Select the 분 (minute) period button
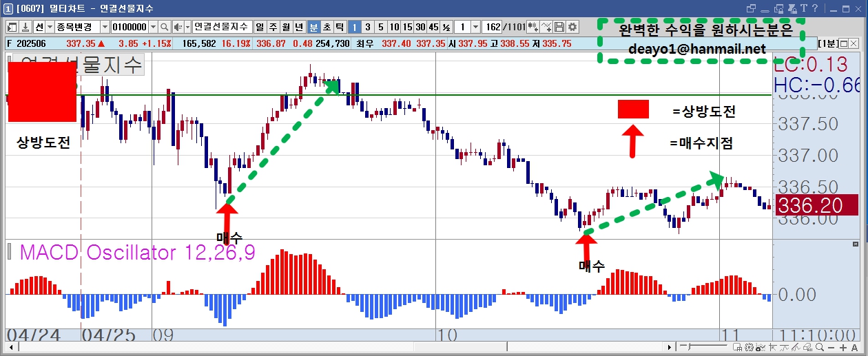868x356 pixels. click(313, 27)
